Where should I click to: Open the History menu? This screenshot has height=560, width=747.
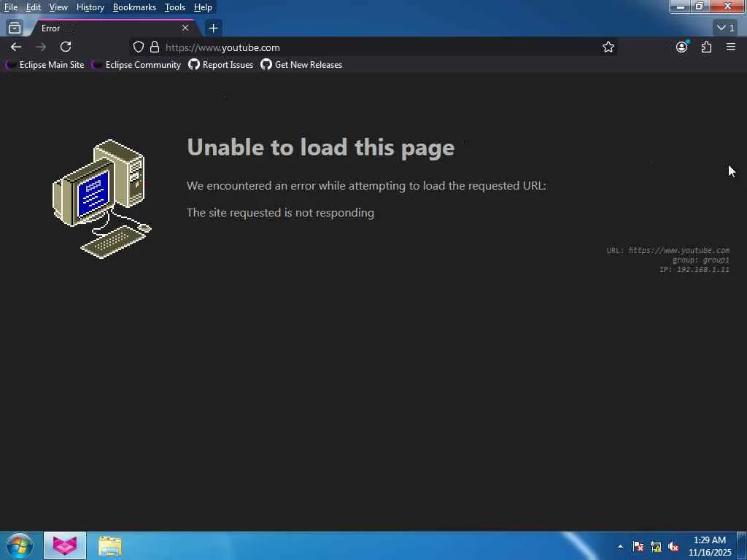point(90,7)
